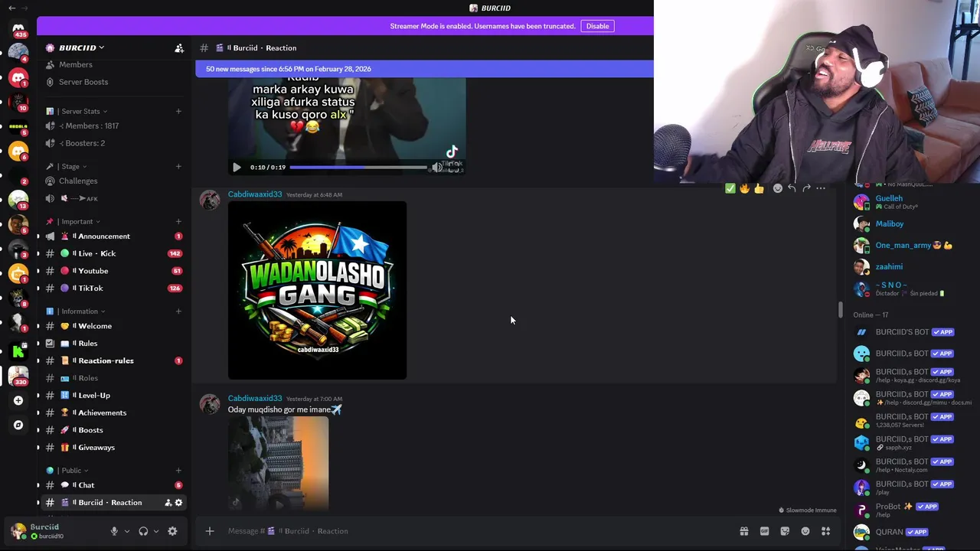Screen dimensions: 980x551
Task: Add a channel to Important category
Action: coord(178,222)
